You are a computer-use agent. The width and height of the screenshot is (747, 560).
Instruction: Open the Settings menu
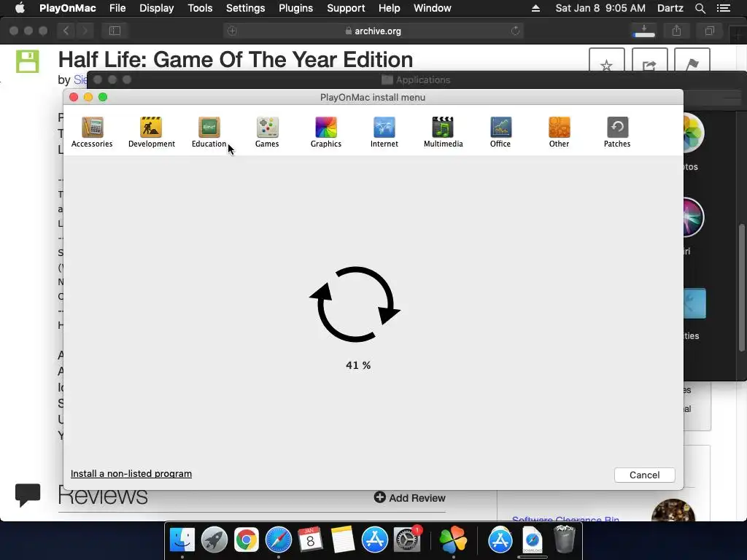(x=245, y=8)
